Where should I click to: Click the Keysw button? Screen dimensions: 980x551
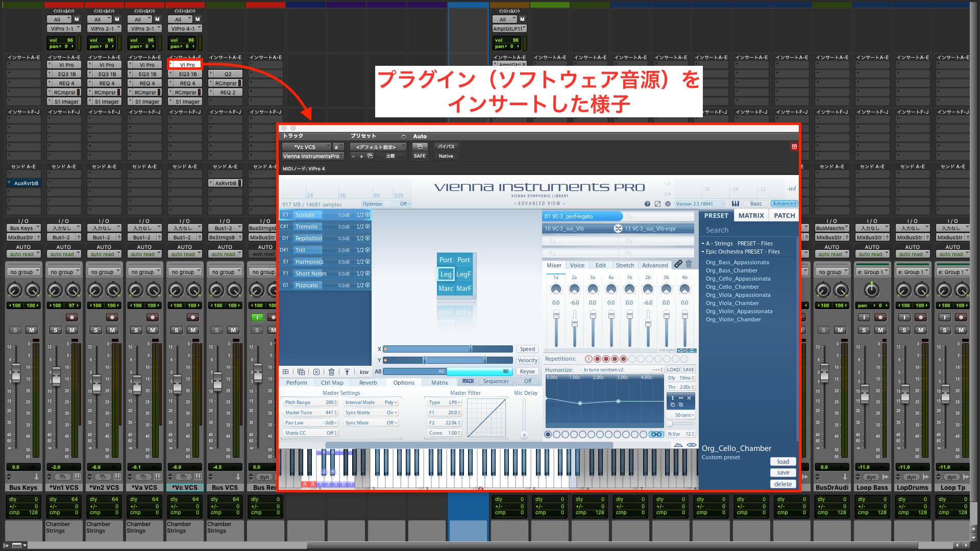(527, 371)
